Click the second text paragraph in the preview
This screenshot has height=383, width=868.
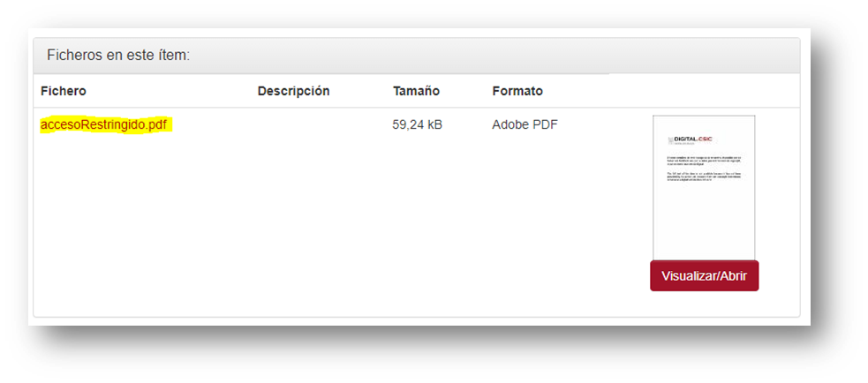coord(704,176)
